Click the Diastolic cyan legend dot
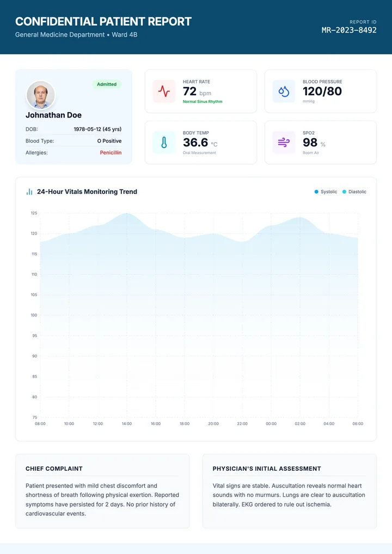 [x=344, y=192]
